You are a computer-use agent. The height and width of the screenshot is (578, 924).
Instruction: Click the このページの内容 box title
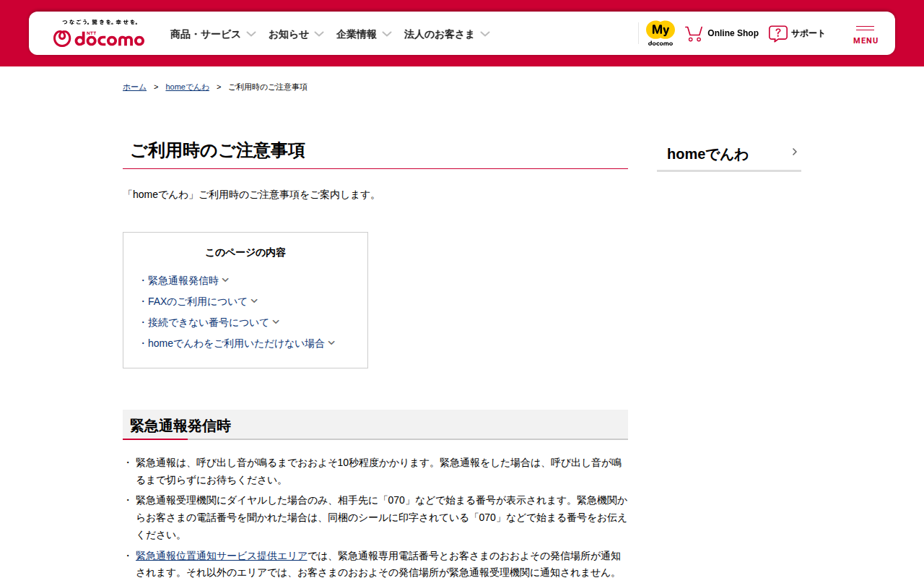(x=245, y=253)
